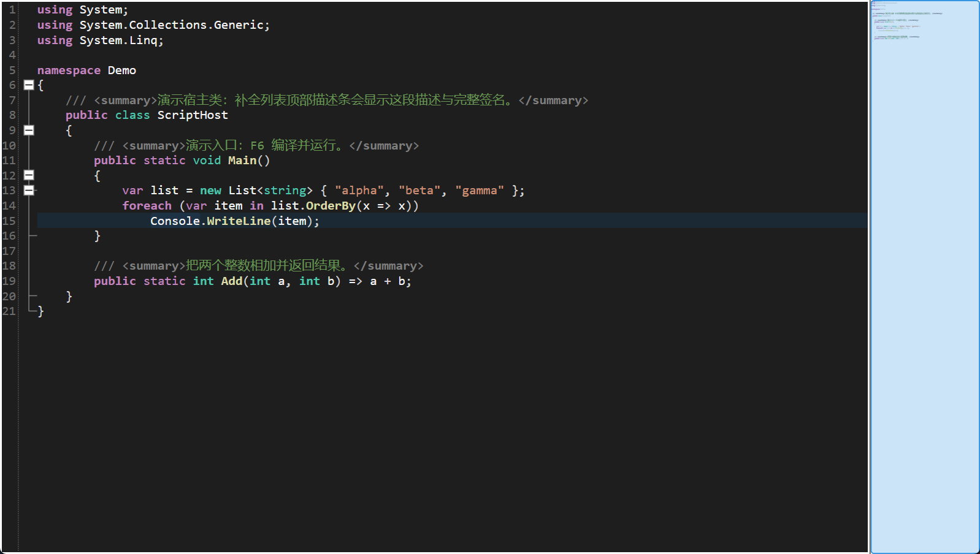Collapse the namespace Demo block at line 6
980x554 pixels.
(29, 85)
